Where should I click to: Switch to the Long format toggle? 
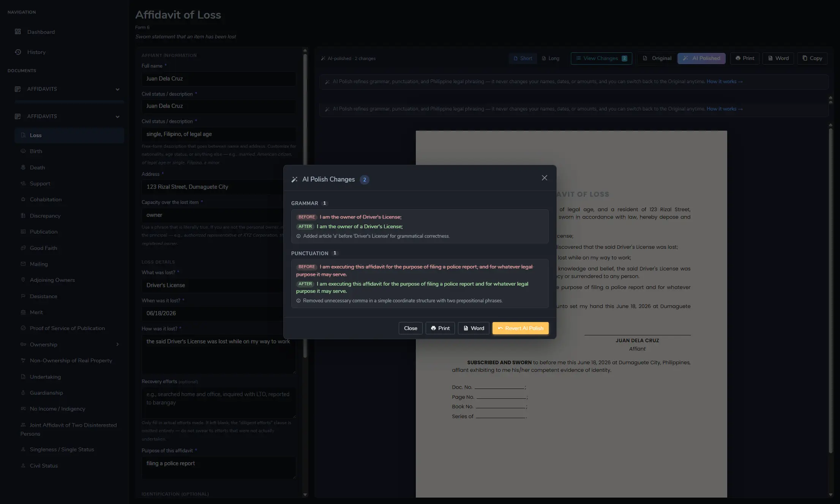pyautogui.click(x=551, y=58)
